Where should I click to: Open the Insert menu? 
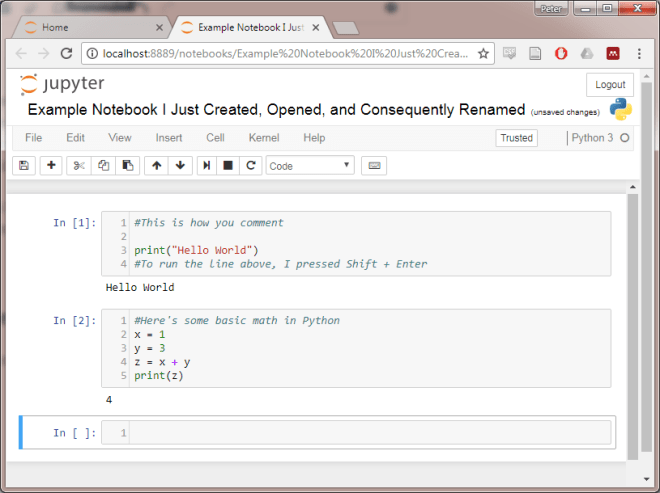[x=169, y=138]
